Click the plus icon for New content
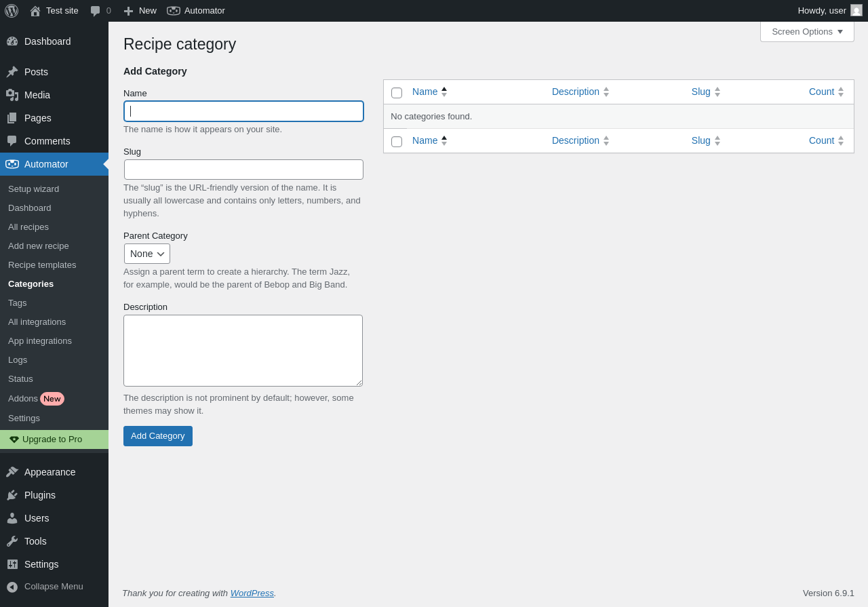The image size is (868, 607). pyautogui.click(x=128, y=11)
